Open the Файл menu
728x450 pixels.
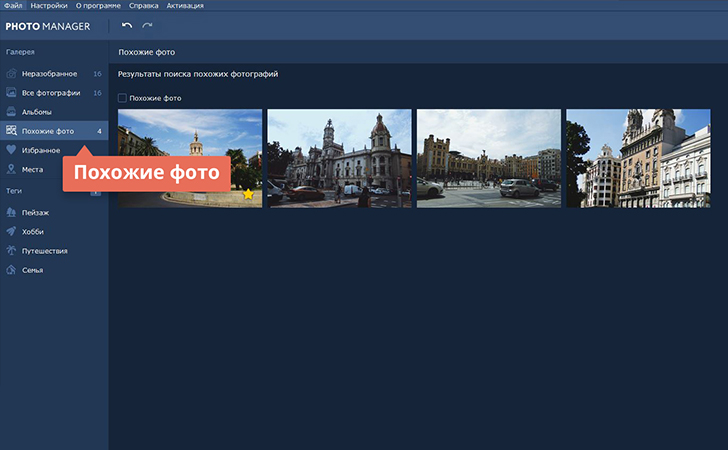pyautogui.click(x=12, y=6)
